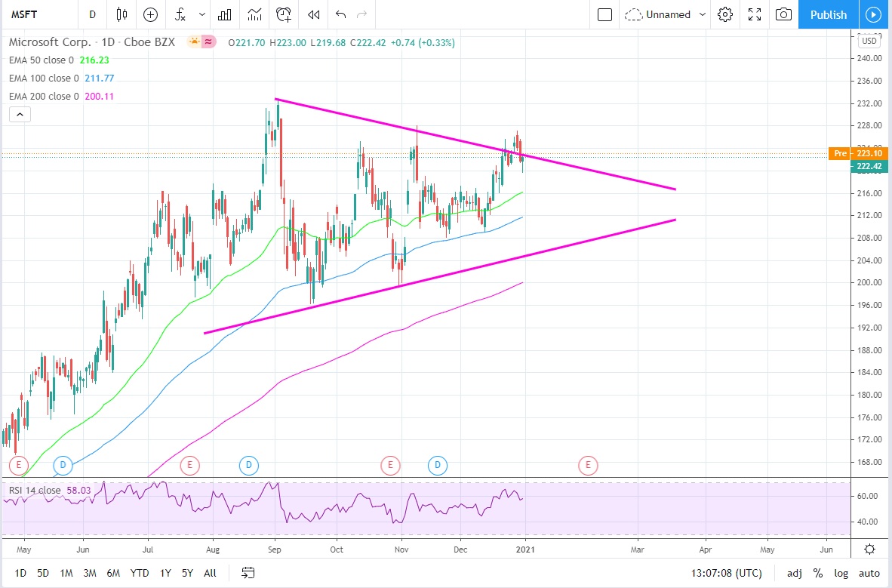This screenshot has height=588, width=892.
Task: Toggle percent scale mode
Action: [818, 573]
